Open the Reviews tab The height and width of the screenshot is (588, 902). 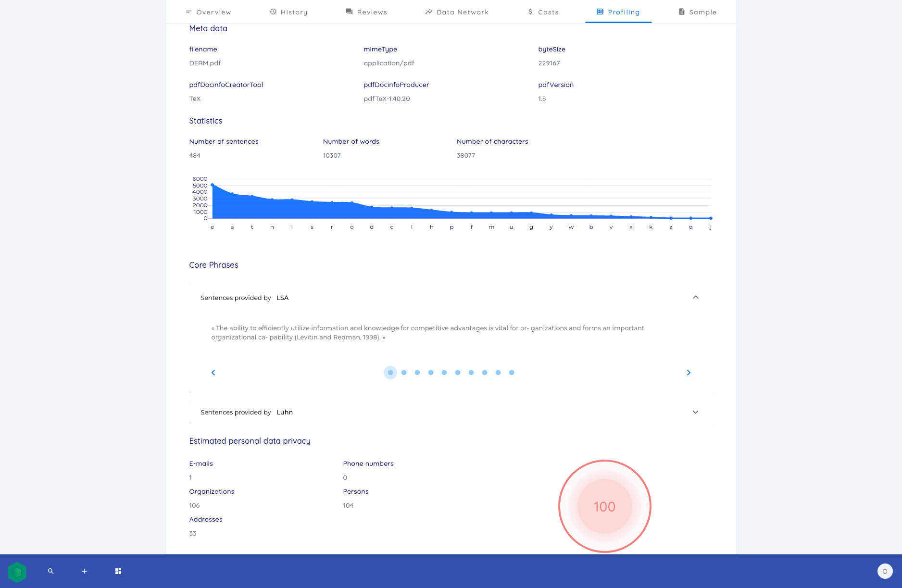tap(366, 12)
